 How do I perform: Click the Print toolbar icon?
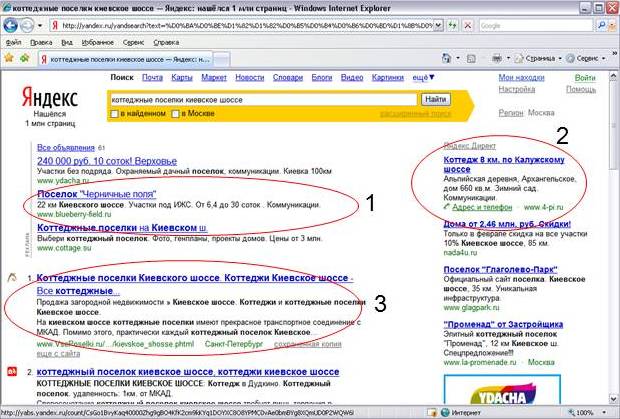[x=497, y=59]
